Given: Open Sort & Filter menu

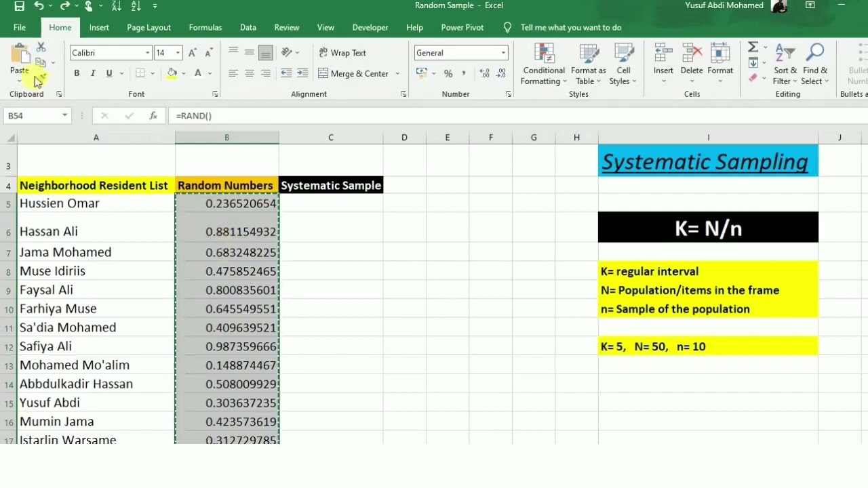Looking at the screenshot, I should [785, 65].
